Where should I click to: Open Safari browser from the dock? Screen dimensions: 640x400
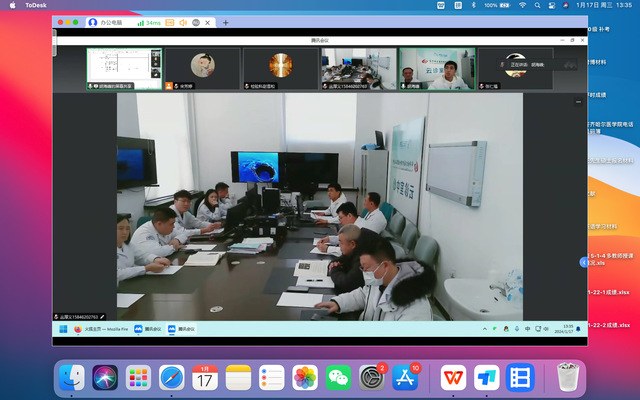(172, 377)
